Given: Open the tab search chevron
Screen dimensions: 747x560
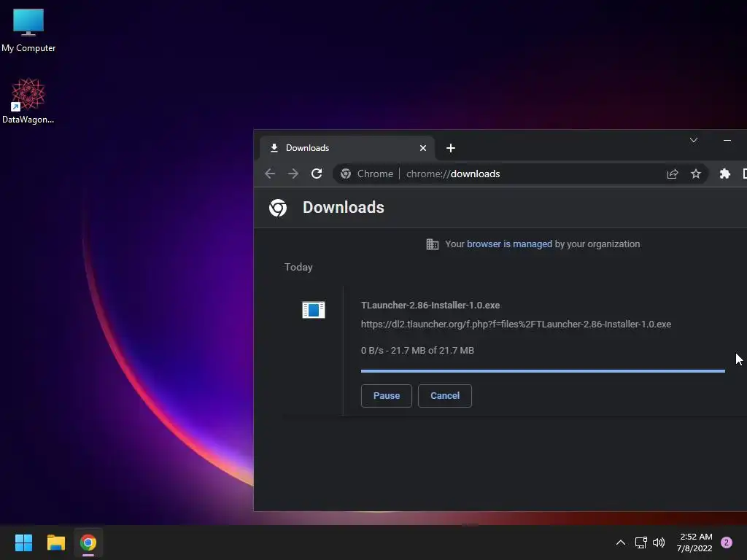Looking at the screenshot, I should tap(694, 140).
